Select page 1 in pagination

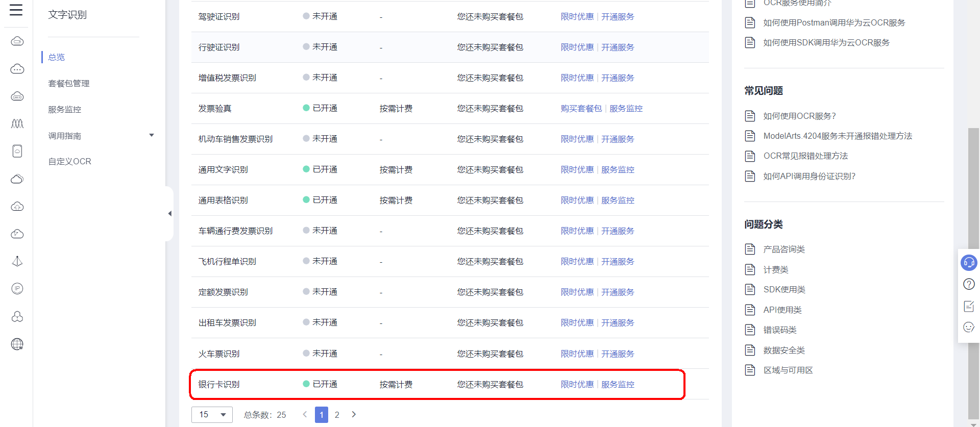point(322,415)
